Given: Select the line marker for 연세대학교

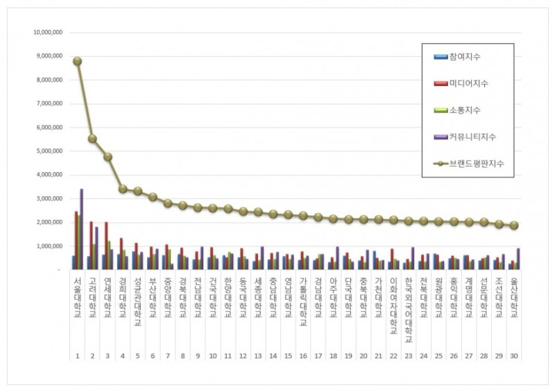Looking at the screenshot, I should 108,157.
